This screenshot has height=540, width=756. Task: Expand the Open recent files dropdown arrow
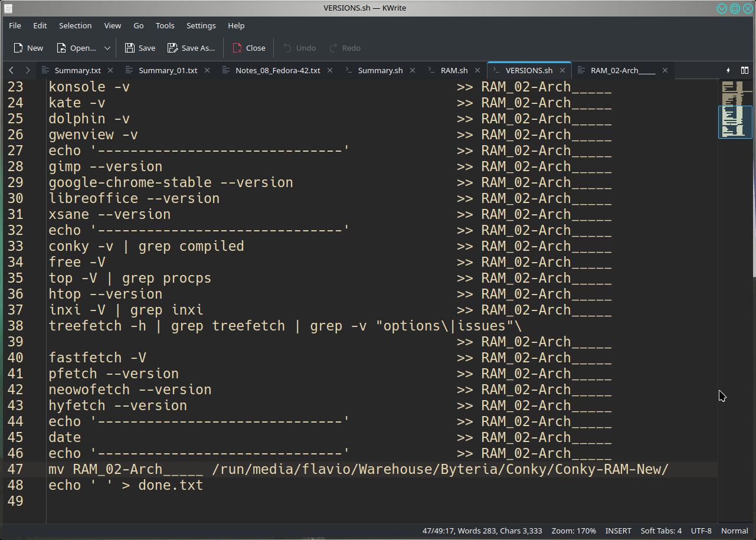click(107, 48)
